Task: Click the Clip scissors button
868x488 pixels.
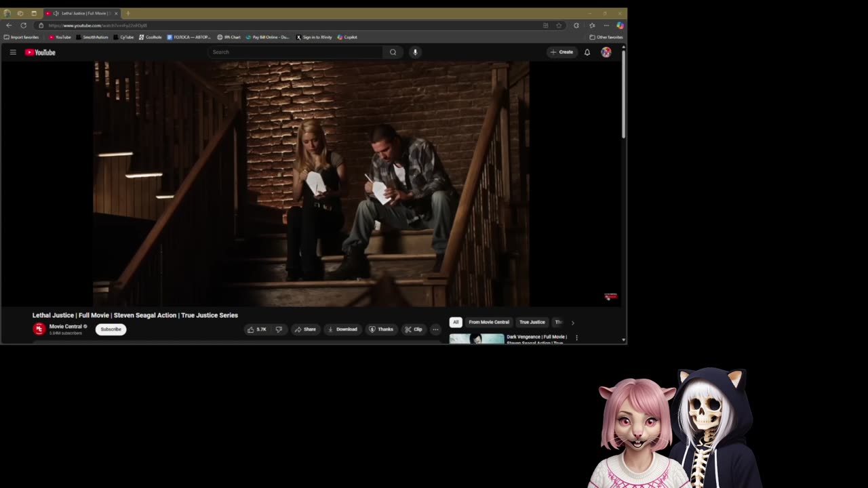Action: pos(414,329)
